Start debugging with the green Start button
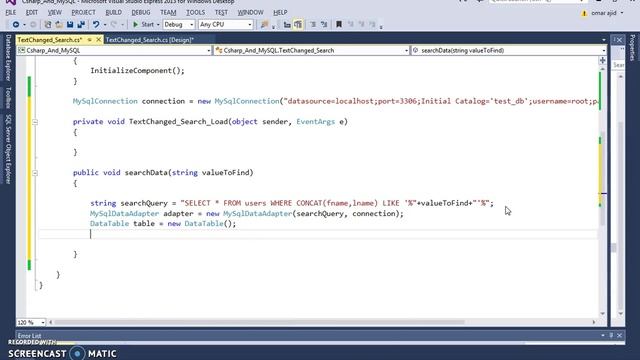The image size is (640, 360). 143,25
